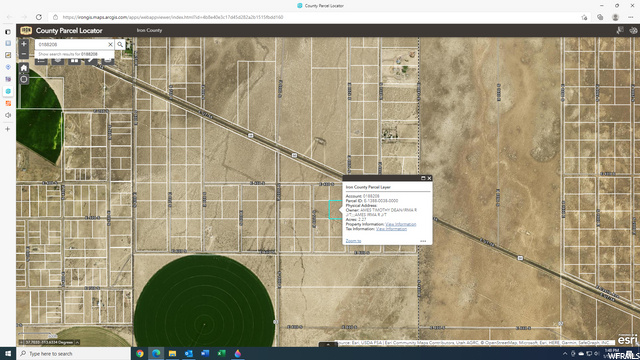Screen dimensions: 640x360
Task: Click the parcel search input field
Action: coord(71,44)
